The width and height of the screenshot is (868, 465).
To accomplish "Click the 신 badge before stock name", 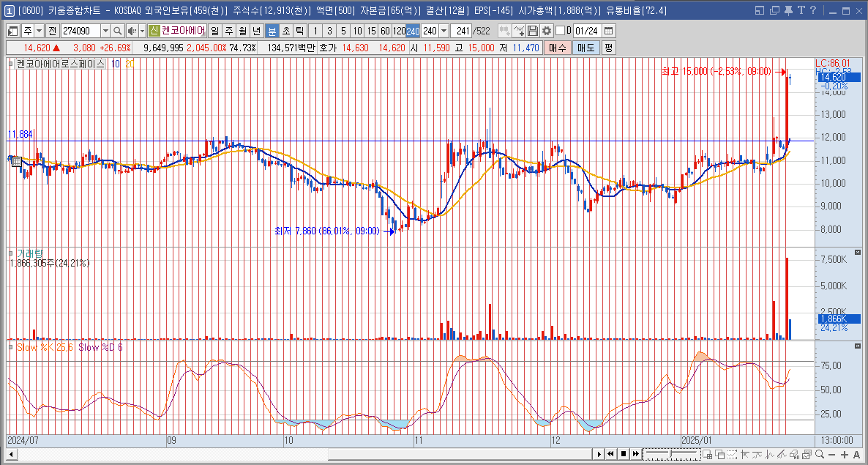I will [x=154, y=31].
